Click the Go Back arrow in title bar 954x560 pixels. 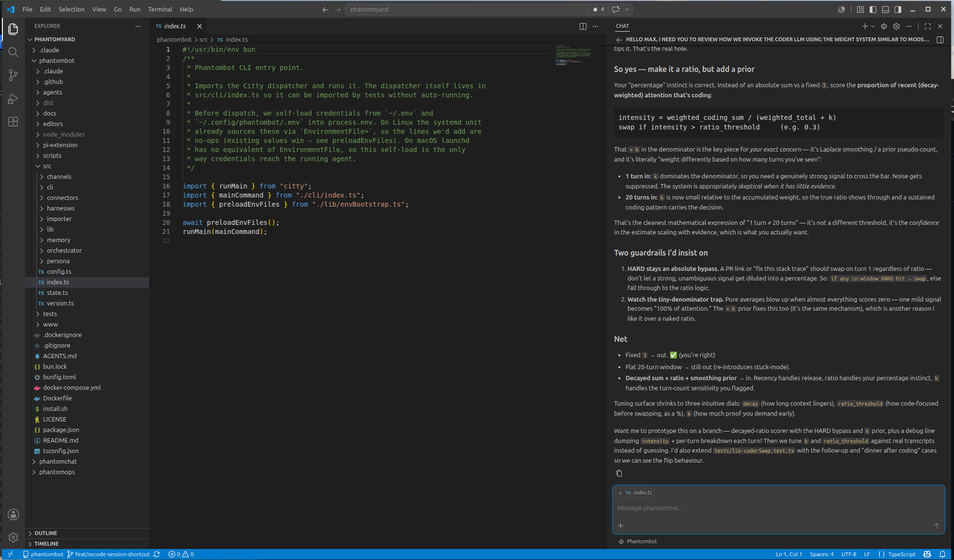tap(326, 9)
